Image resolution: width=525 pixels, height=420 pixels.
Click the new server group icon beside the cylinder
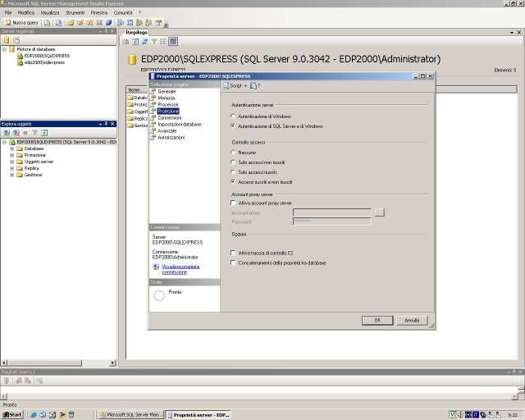click(x=16, y=40)
